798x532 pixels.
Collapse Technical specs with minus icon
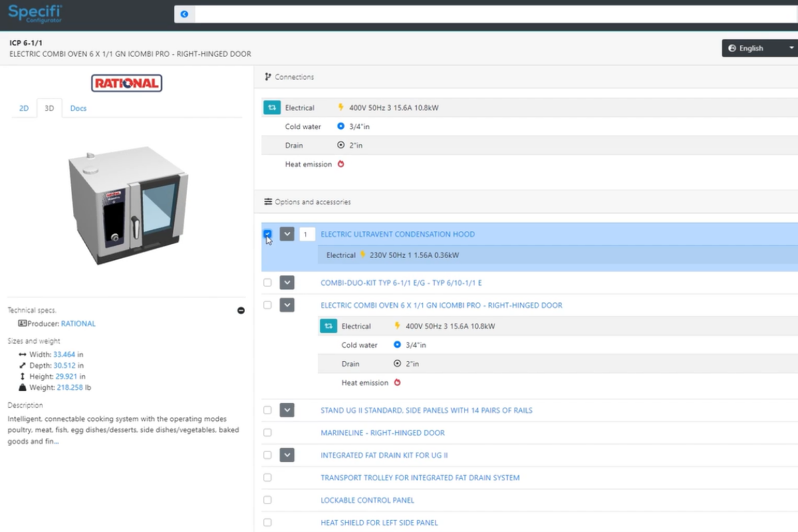tap(241, 311)
